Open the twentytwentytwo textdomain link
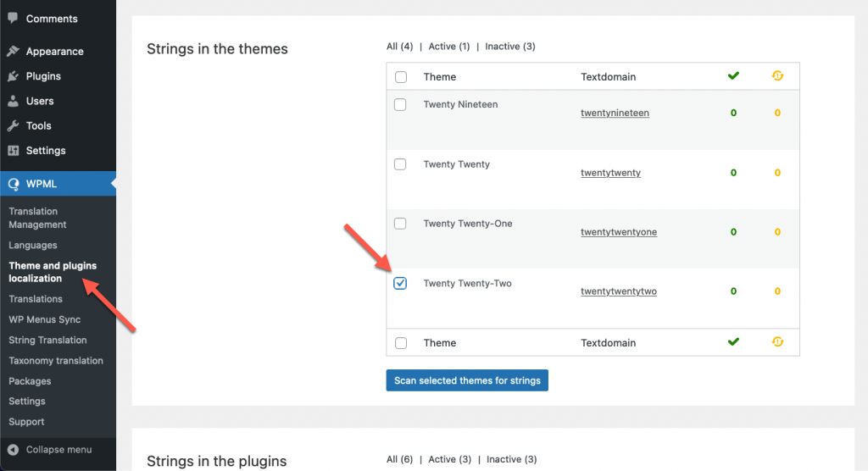Image resolution: width=868 pixels, height=471 pixels. [619, 291]
